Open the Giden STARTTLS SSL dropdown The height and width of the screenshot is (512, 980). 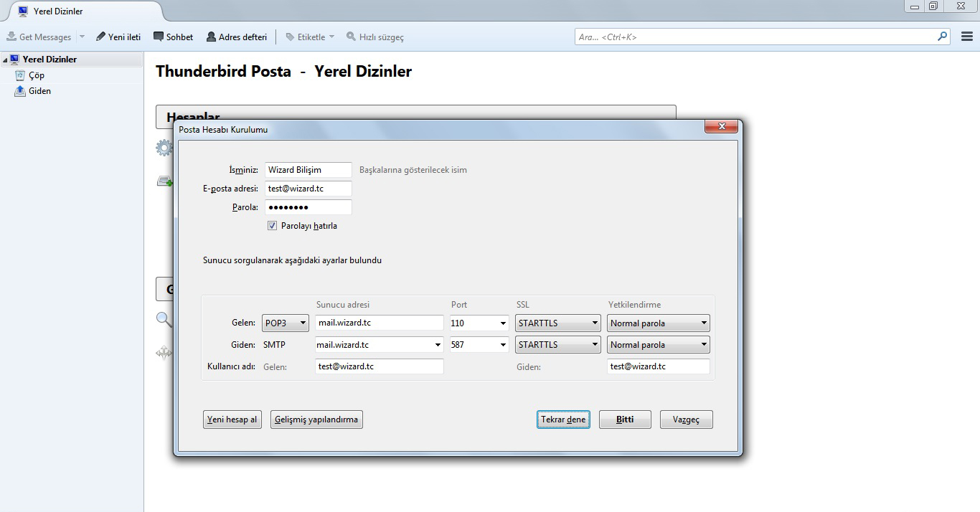558,345
